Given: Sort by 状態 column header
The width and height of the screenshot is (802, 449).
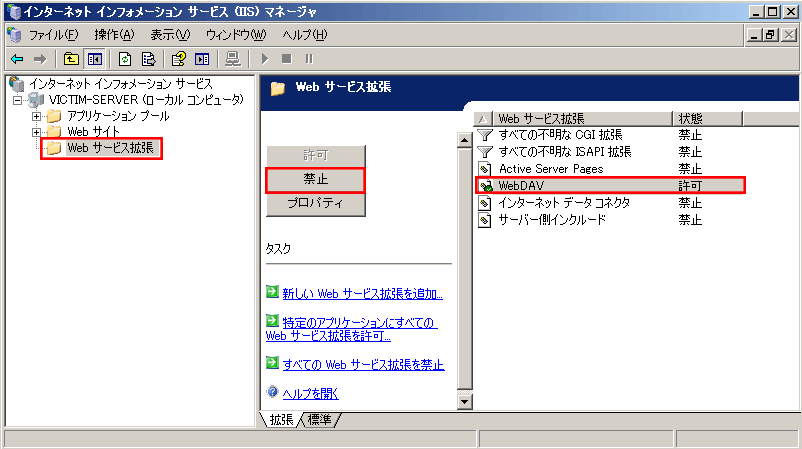Looking at the screenshot, I should [707, 119].
